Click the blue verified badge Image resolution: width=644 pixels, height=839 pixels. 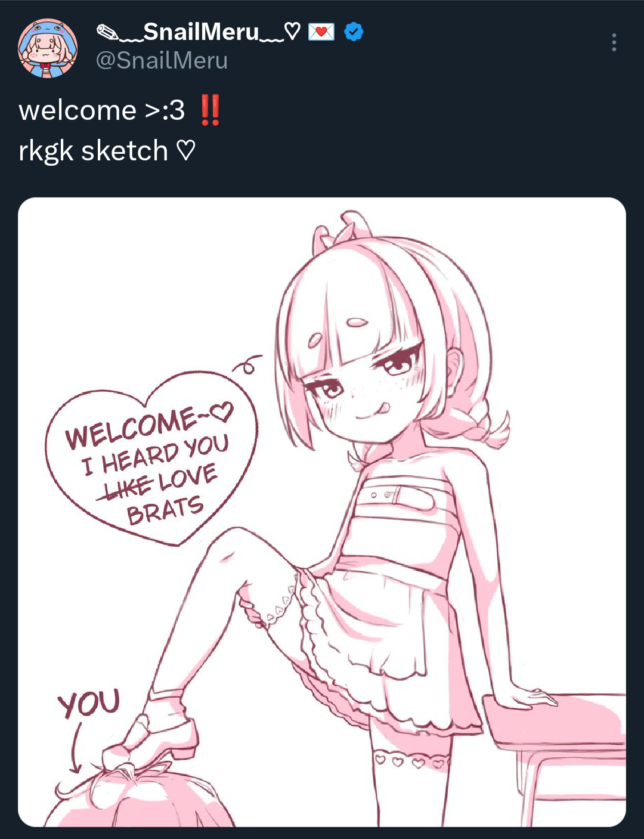pos(354,32)
